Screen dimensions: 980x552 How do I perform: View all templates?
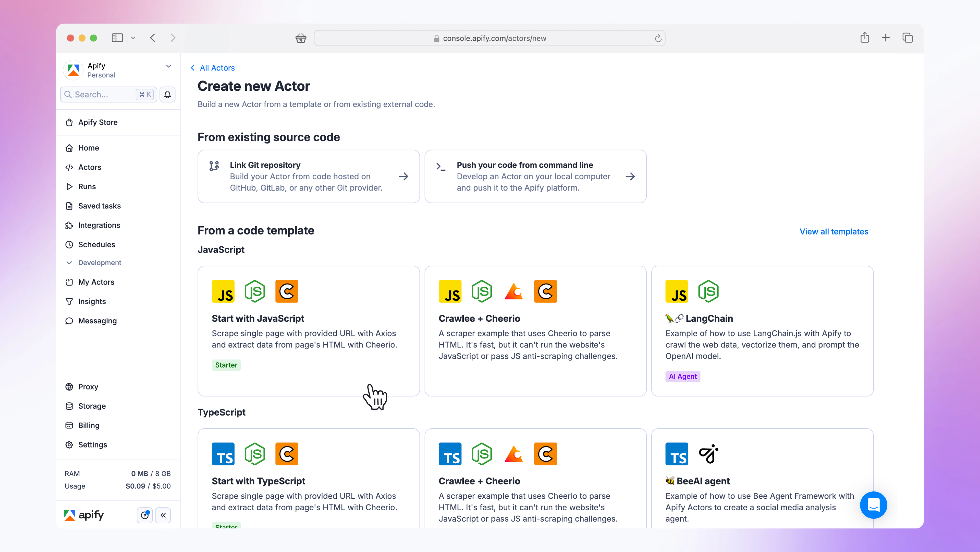(x=834, y=231)
